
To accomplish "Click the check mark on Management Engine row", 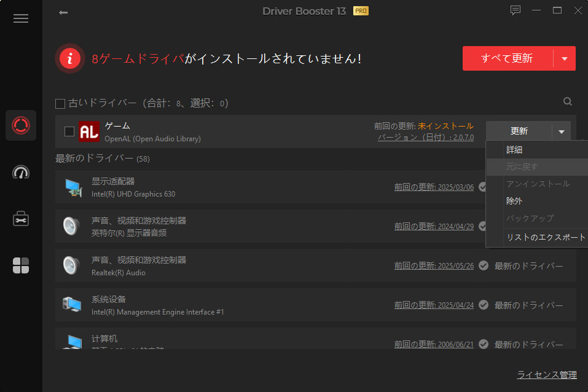I will [484, 305].
